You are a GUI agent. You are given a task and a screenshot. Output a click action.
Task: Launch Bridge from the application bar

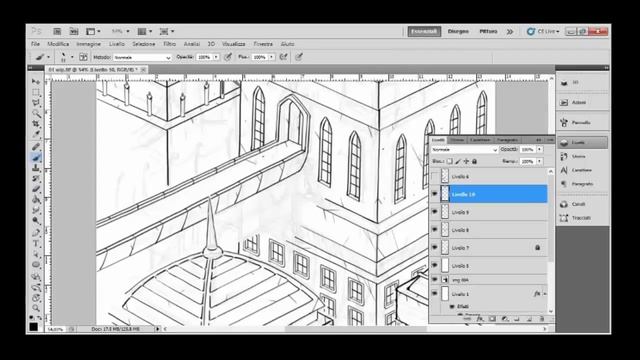(57, 31)
